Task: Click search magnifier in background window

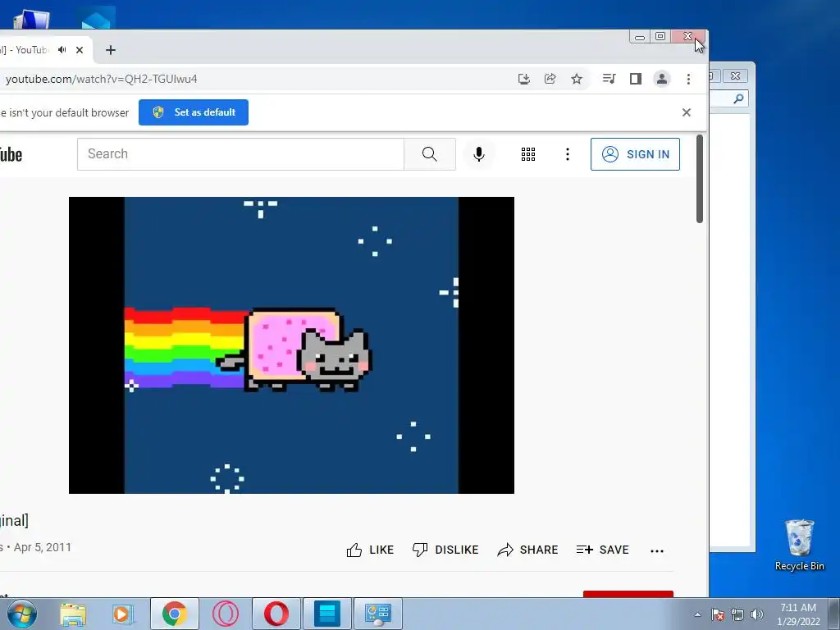Action: tap(739, 98)
